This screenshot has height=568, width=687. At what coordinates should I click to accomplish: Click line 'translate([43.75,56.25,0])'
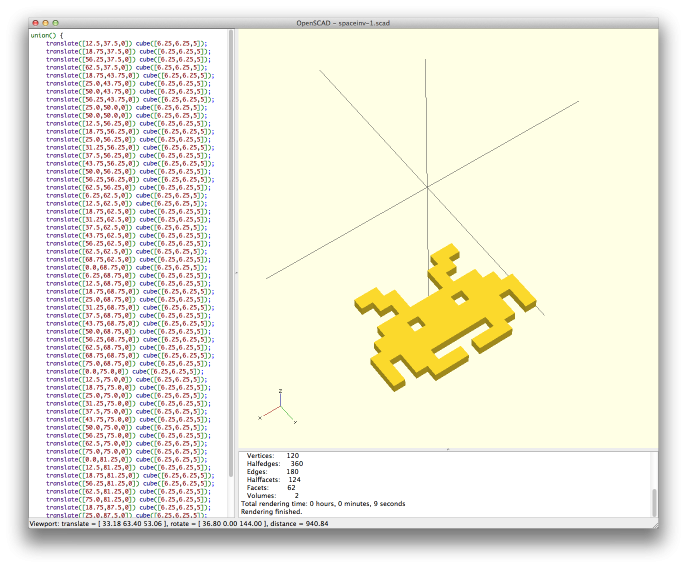(x=130, y=163)
